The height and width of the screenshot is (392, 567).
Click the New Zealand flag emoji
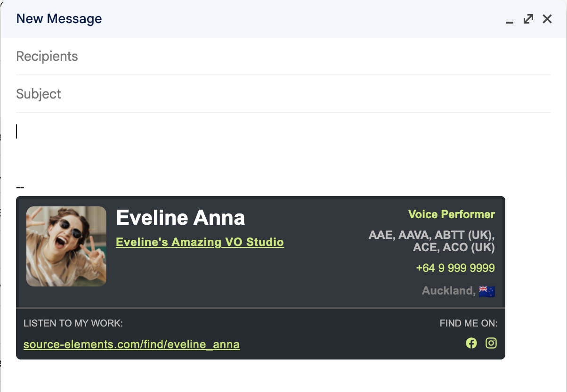pos(487,291)
